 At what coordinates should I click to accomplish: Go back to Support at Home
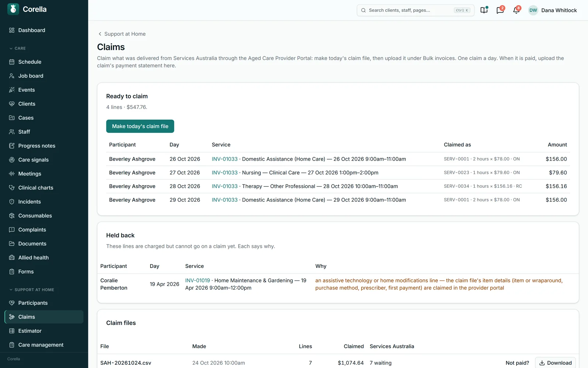click(122, 34)
